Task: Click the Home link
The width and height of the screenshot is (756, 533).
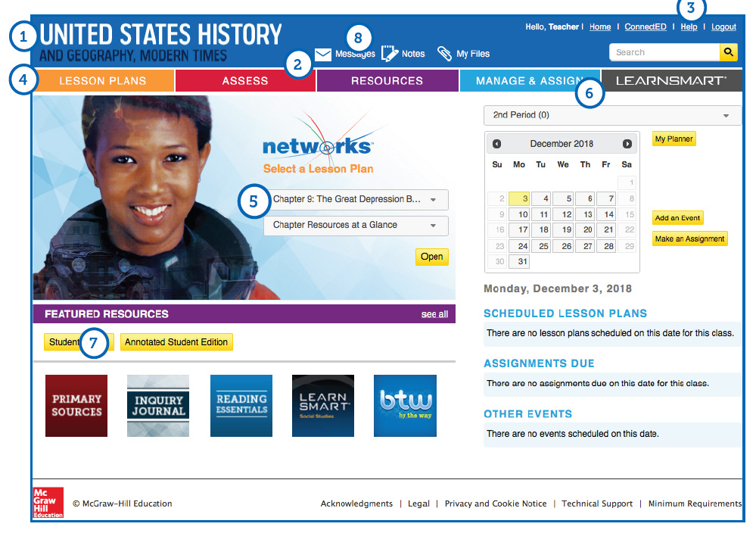Action: coord(600,27)
